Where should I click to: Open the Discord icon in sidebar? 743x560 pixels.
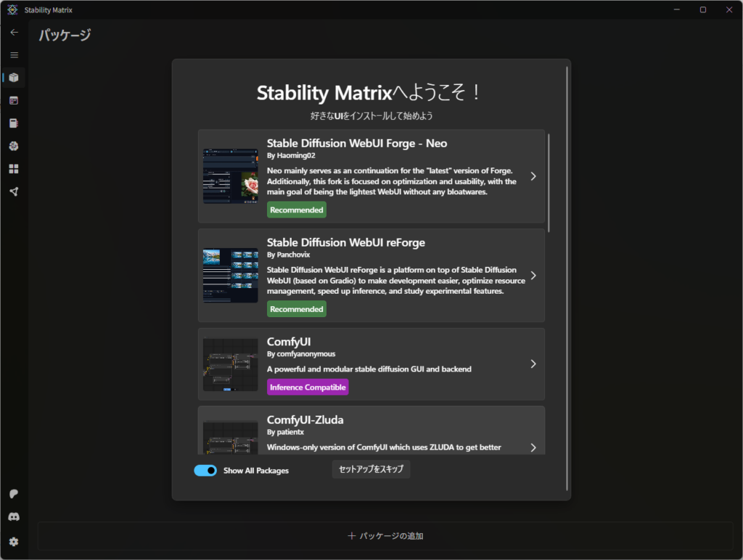click(14, 517)
